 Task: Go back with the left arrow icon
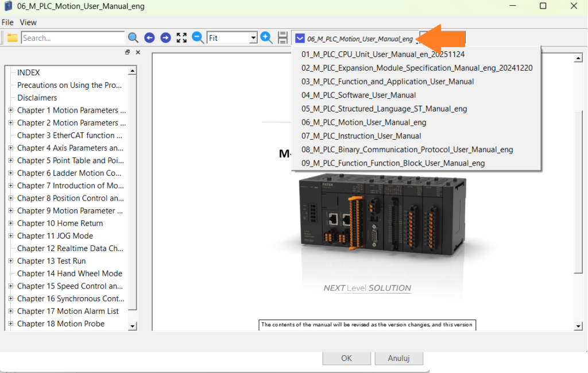click(x=149, y=38)
